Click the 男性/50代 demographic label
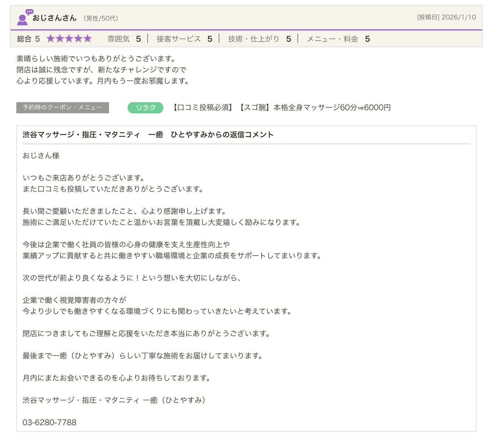 (101, 18)
